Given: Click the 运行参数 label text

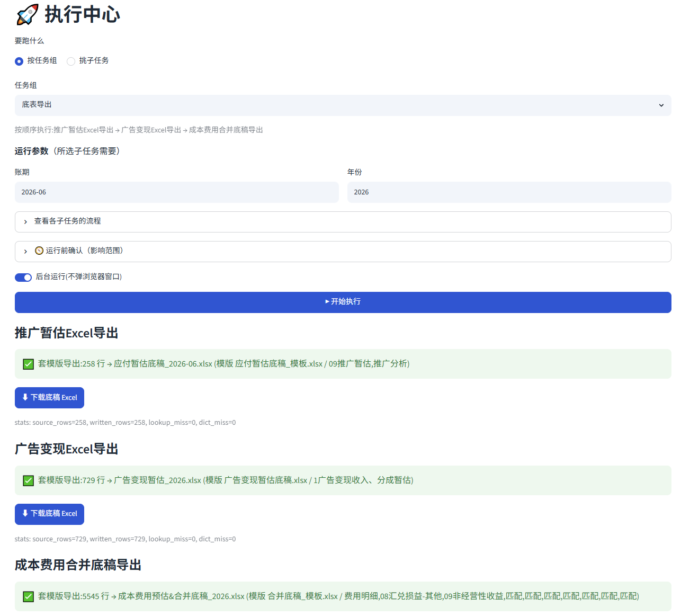Looking at the screenshot, I should point(32,151).
